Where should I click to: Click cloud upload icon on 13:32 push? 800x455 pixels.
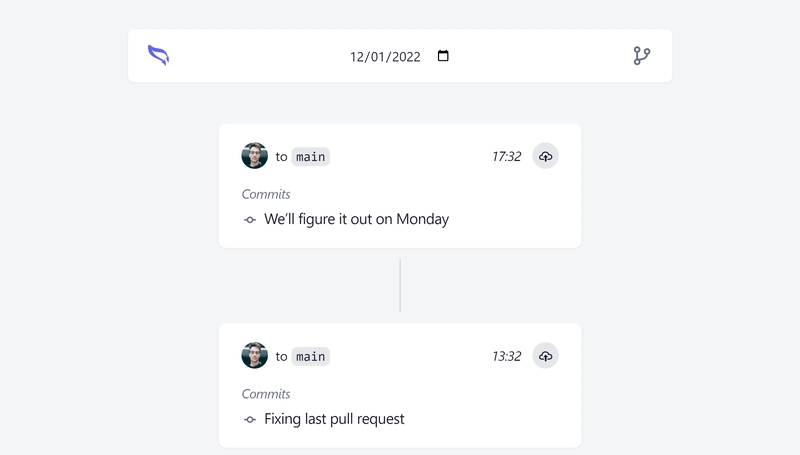click(545, 356)
